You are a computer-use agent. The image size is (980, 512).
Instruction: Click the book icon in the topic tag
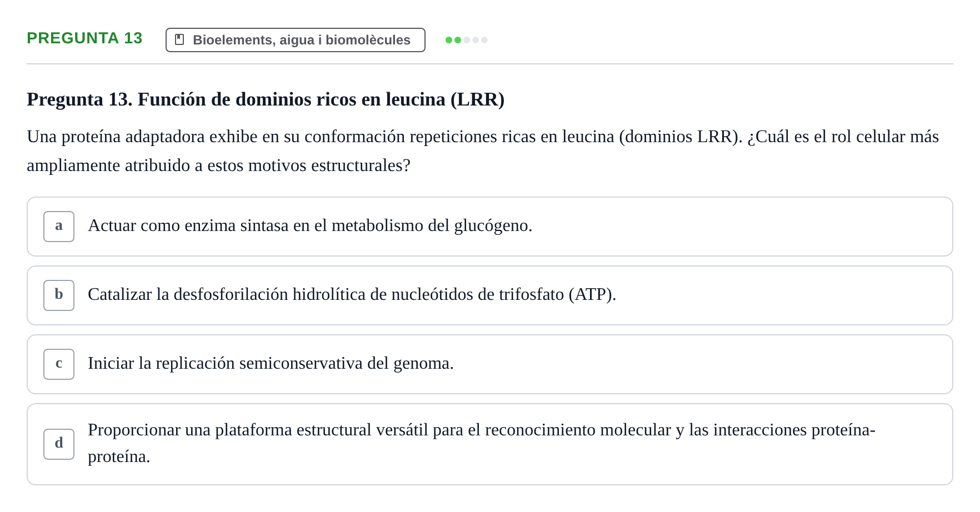point(179,39)
